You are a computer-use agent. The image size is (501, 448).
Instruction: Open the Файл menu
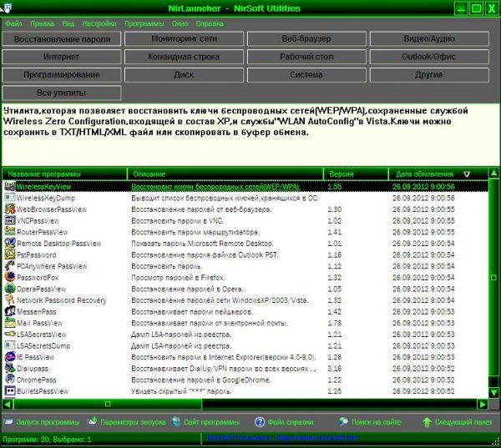tap(13, 23)
